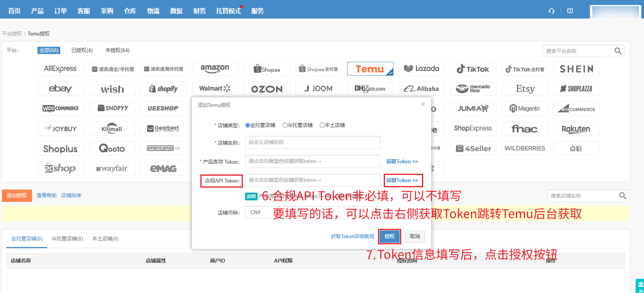Choose the shopify platform logo
644x293 pixels.
tap(164, 89)
